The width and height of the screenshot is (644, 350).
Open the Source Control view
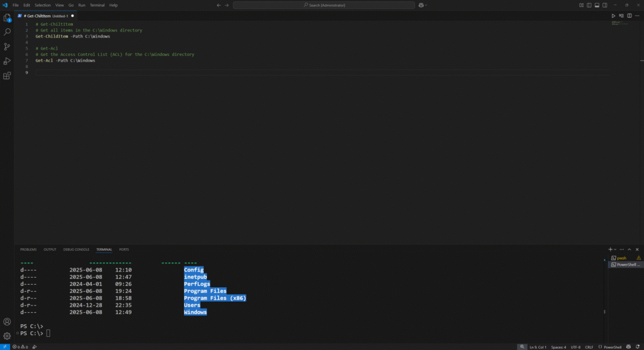(x=7, y=46)
